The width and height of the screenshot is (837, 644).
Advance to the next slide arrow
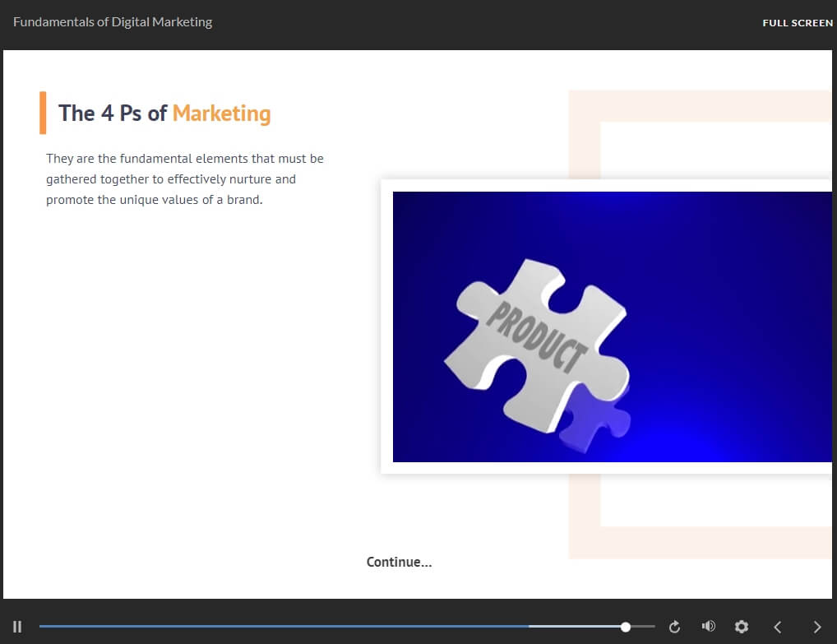click(x=816, y=627)
